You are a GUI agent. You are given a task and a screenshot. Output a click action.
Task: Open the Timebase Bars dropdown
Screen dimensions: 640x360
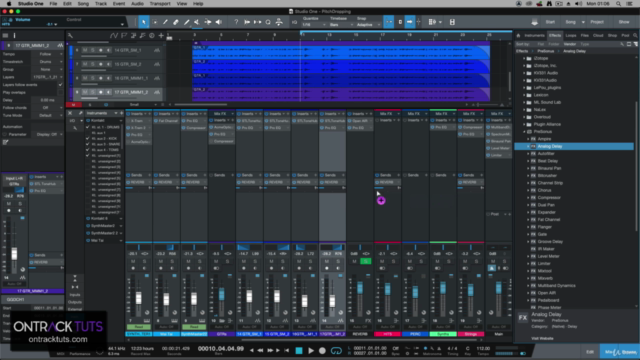click(340, 25)
